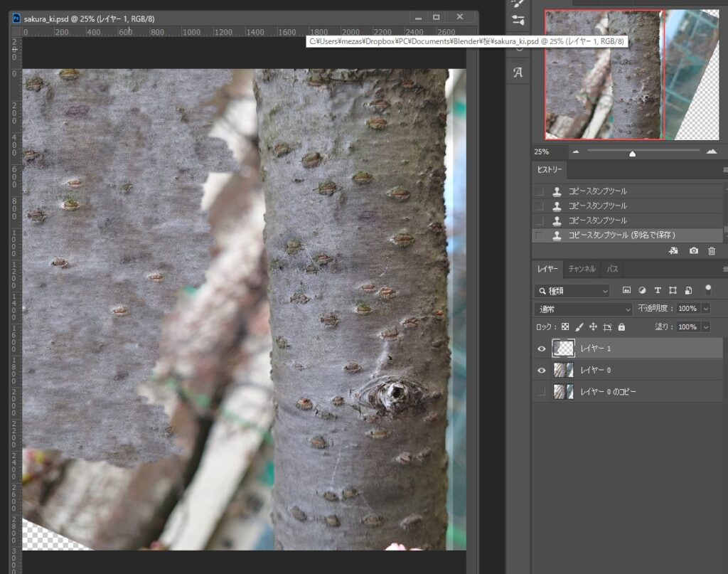Image resolution: width=728 pixels, height=574 pixels.
Task: Open the glyphs panel "A" icon
Action: click(518, 73)
